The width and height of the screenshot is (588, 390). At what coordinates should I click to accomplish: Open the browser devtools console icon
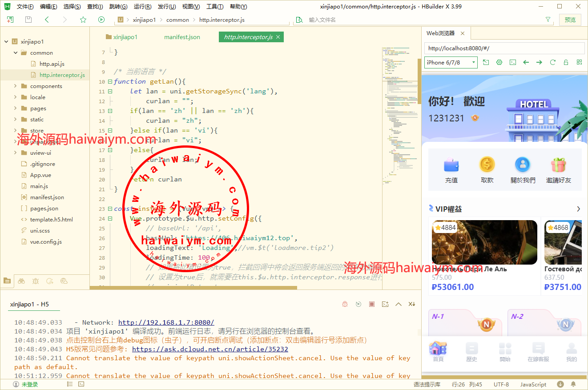click(x=512, y=63)
